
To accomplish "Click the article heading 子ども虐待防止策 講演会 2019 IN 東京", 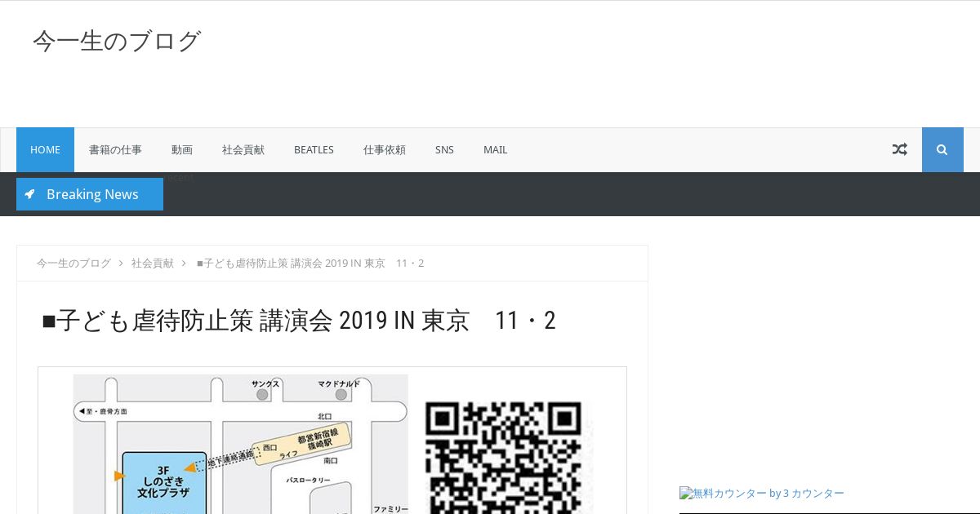I will tap(299, 321).
